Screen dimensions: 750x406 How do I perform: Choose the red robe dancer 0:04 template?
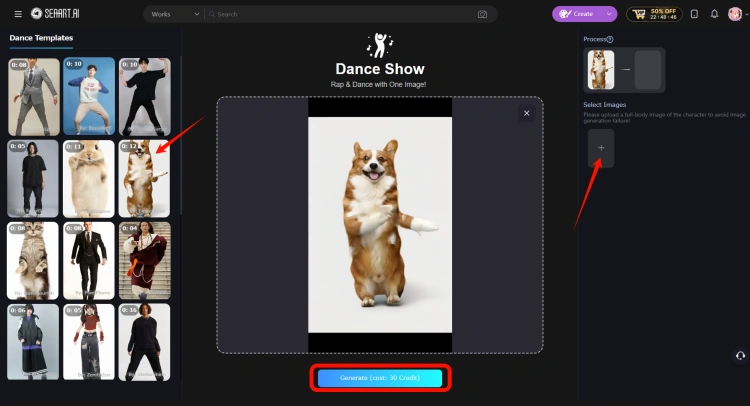coord(145,260)
